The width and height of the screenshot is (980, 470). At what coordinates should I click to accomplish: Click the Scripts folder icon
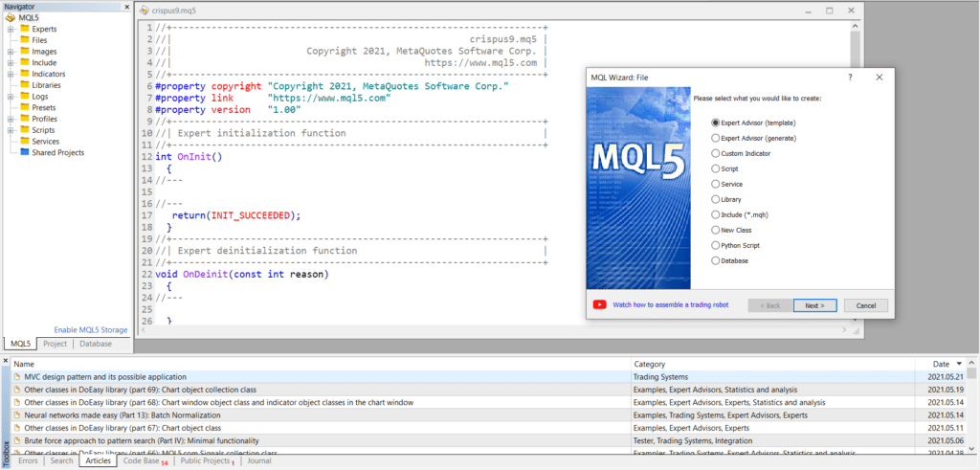click(x=25, y=129)
